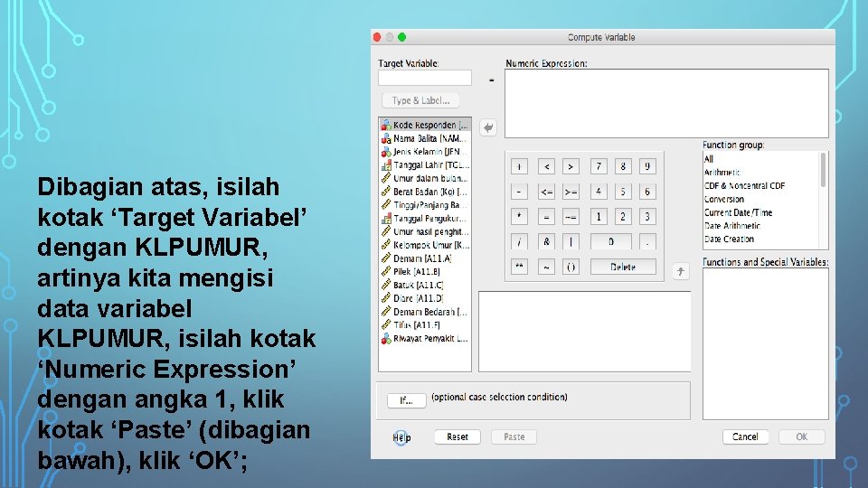
Task: Select Demam Bedarah variable
Action: (425, 312)
